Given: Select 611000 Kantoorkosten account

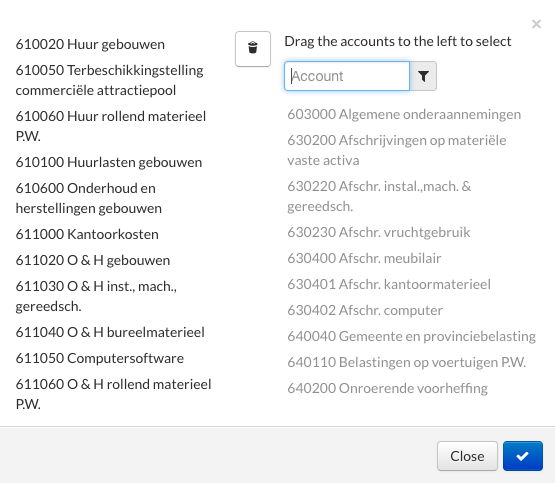Looking at the screenshot, I should (x=87, y=234).
